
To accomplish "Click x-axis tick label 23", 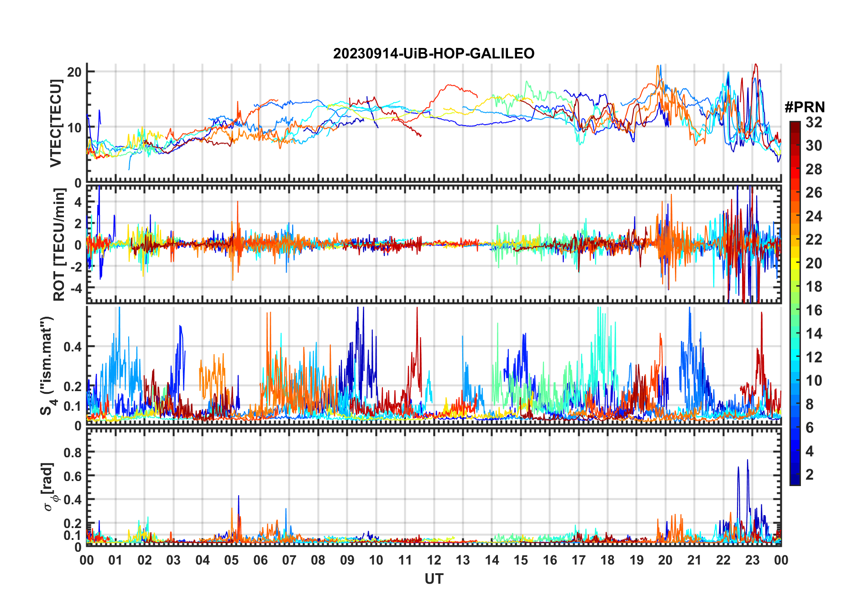I will [752, 560].
